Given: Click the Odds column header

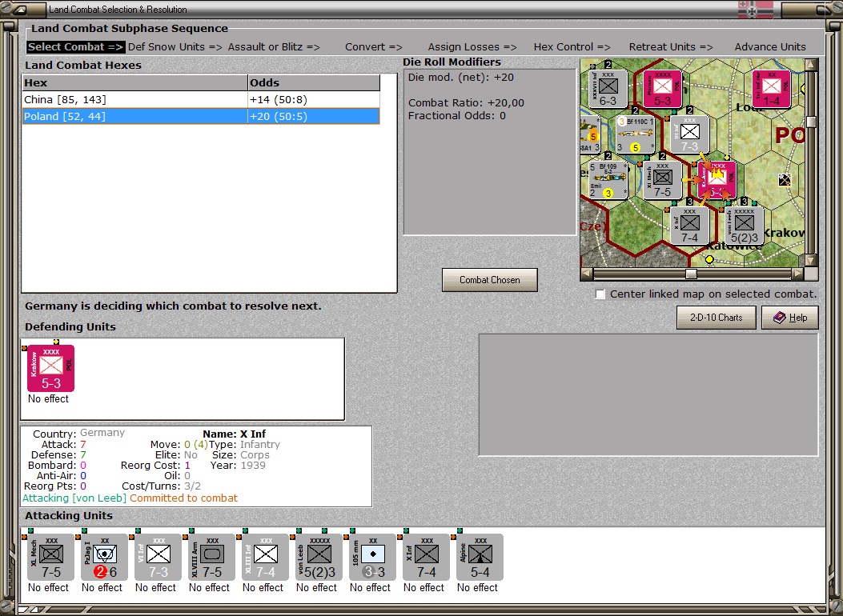Looking at the screenshot, I should click(314, 82).
